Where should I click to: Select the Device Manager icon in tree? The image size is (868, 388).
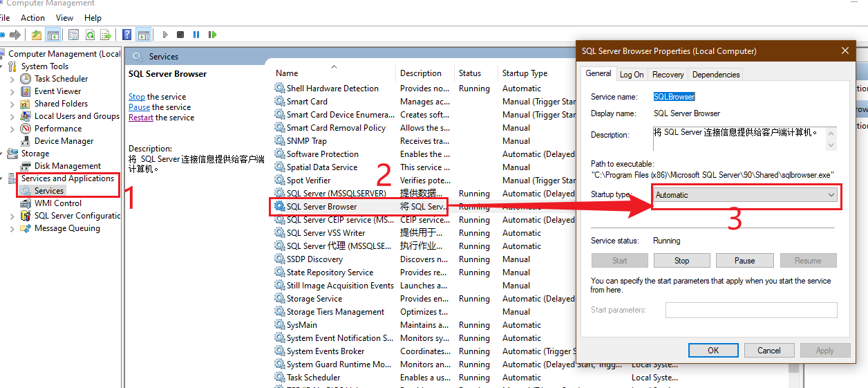[x=26, y=141]
